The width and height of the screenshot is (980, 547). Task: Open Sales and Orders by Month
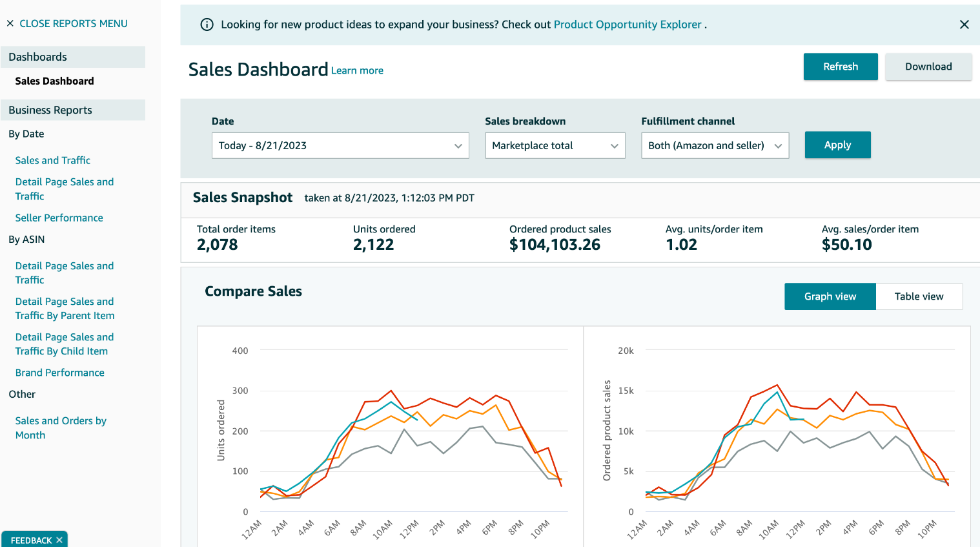tap(61, 428)
